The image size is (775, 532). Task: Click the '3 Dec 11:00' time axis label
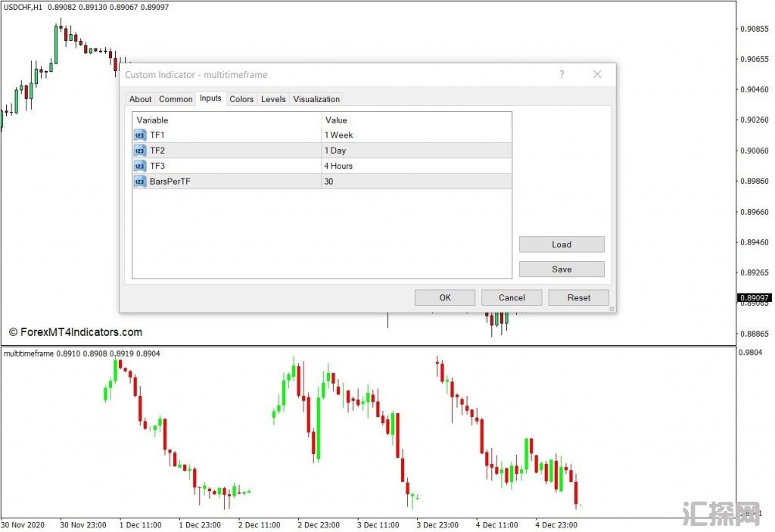pyautogui.click(x=378, y=524)
